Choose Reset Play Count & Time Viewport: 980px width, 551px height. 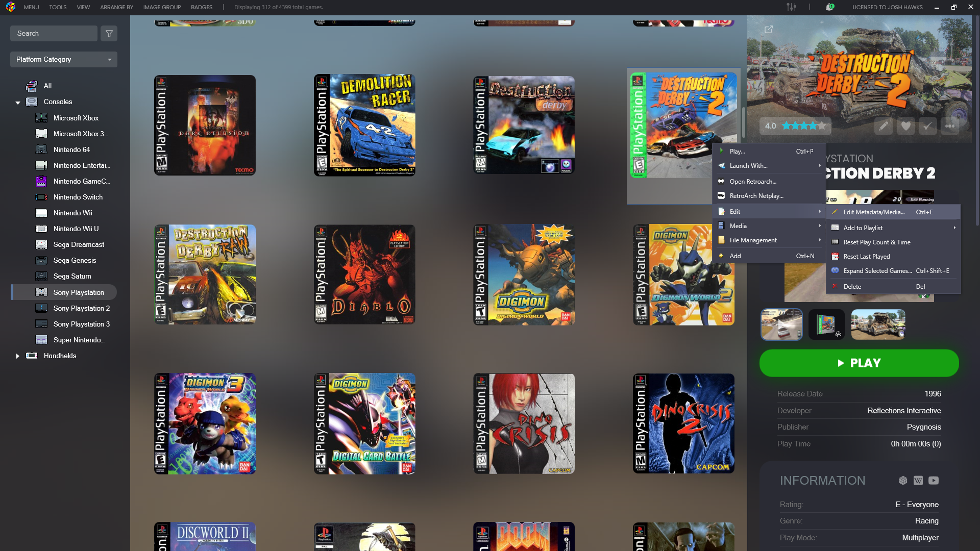(893, 242)
